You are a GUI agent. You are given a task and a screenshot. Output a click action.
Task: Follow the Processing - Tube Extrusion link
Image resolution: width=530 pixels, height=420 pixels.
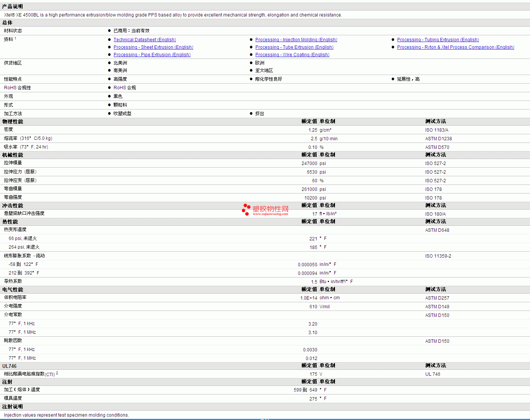click(294, 47)
